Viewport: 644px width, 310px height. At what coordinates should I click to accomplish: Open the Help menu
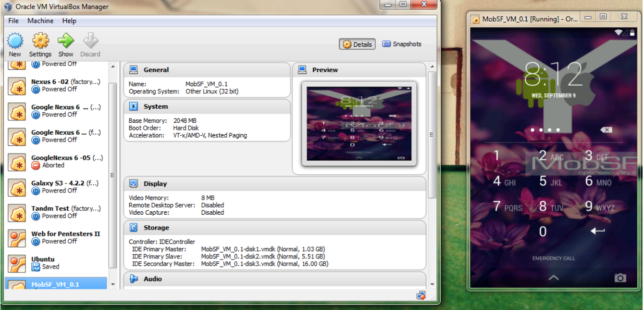[x=69, y=21]
